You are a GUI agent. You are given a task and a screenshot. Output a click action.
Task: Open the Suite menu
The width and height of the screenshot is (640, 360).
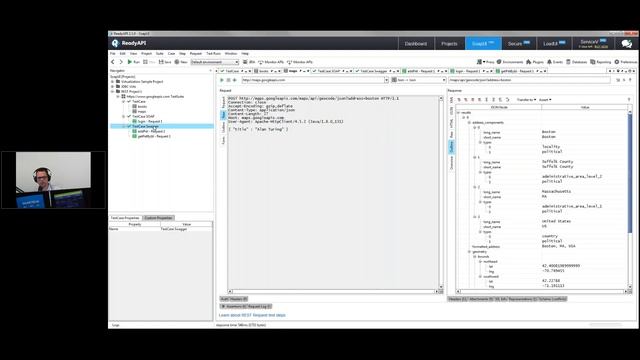pyautogui.click(x=160, y=53)
